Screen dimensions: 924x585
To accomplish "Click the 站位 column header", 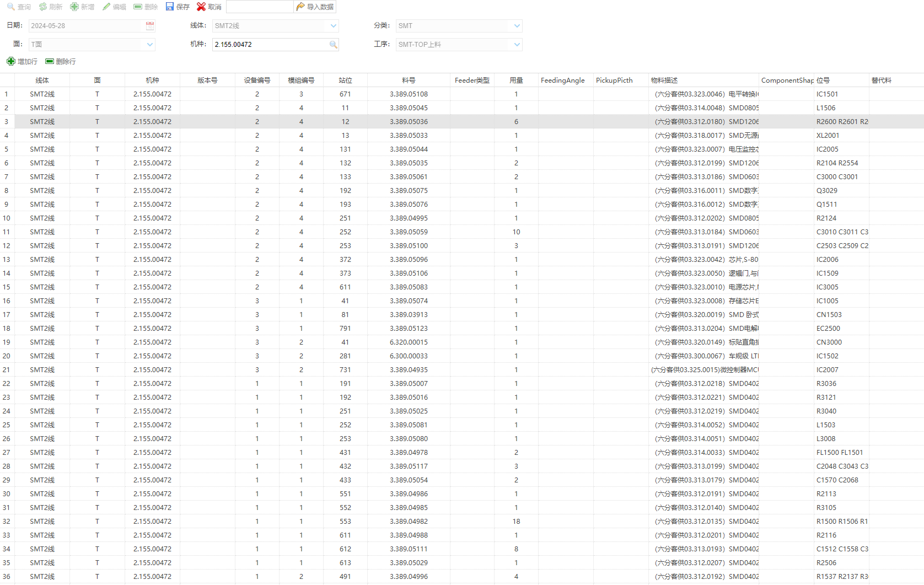I will tap(345, 80).
